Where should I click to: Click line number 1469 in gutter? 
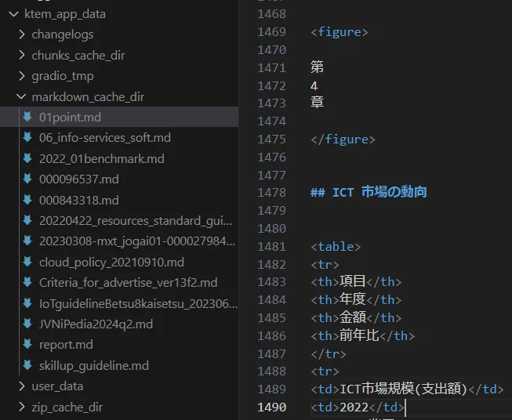pyautogui.click(x=271, y=31)
